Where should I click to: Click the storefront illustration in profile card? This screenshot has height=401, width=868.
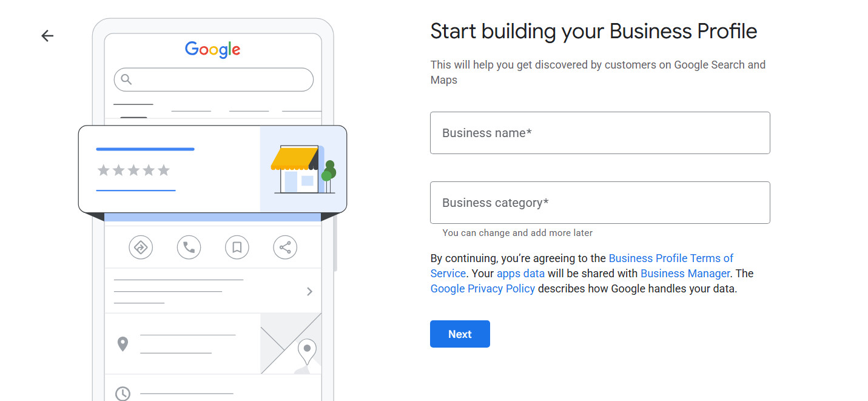[303, 169]
